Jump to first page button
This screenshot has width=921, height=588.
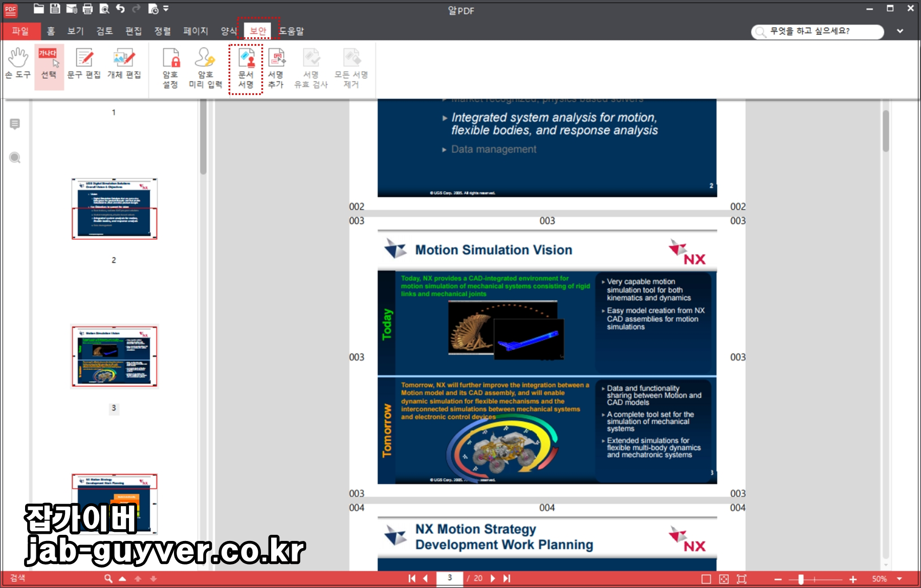(412, 578)
